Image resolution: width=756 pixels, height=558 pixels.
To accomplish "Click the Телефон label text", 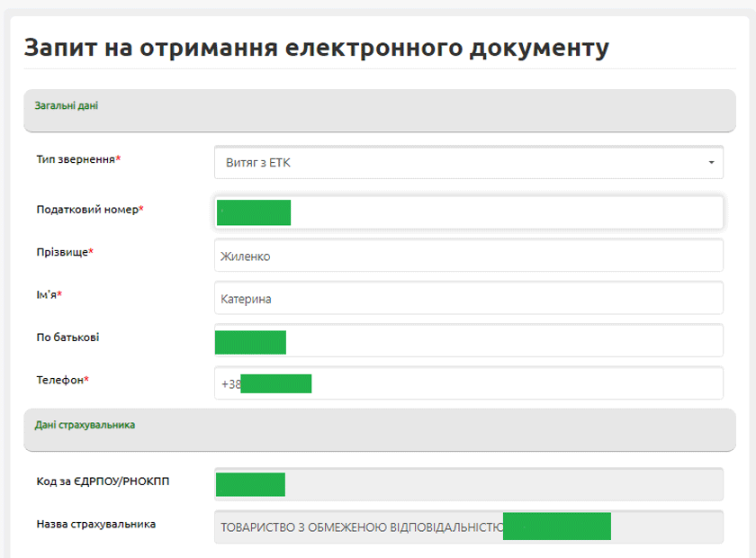I will (x=62, y=380).
